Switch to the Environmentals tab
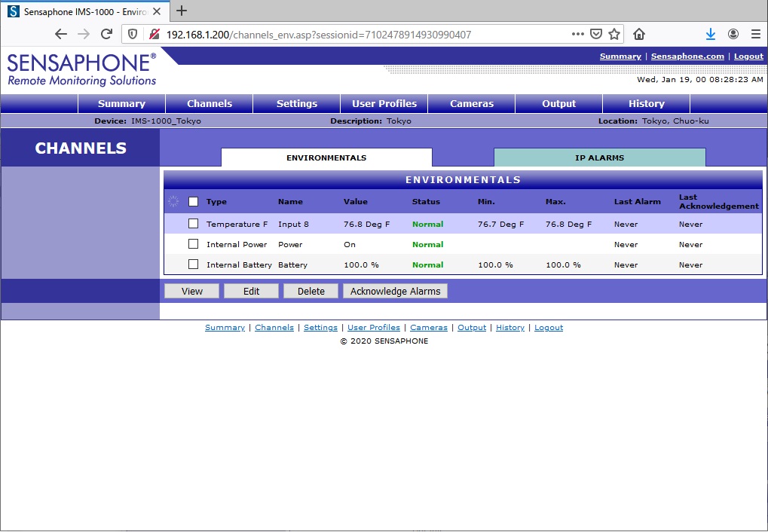768x532 pixels. [326, 157]
